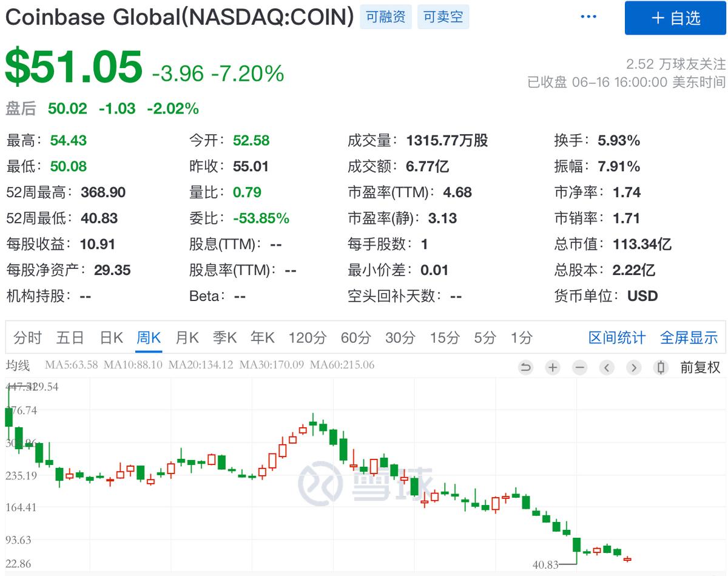
Task: Move the chart left with the chevron icon
Action: click(x=607, y=367)
